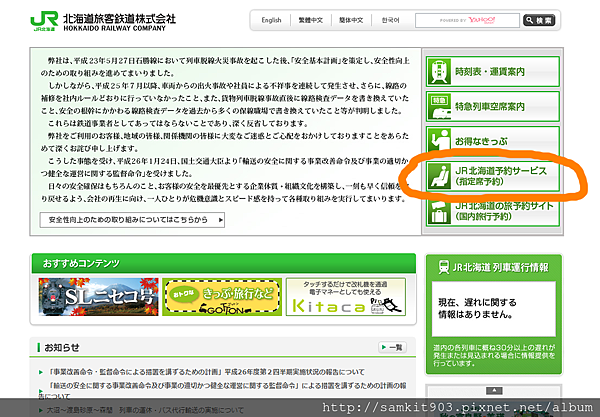This screenshot has width=600, height=417.
Task: Open 特急列車空席案内 seat availability
Action: pyautogui.click(x=493, y=107)
